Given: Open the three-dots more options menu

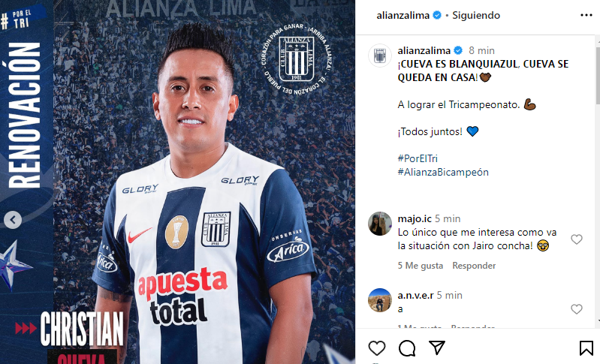Looking at the screenshot, I should [x=586, y=15].
